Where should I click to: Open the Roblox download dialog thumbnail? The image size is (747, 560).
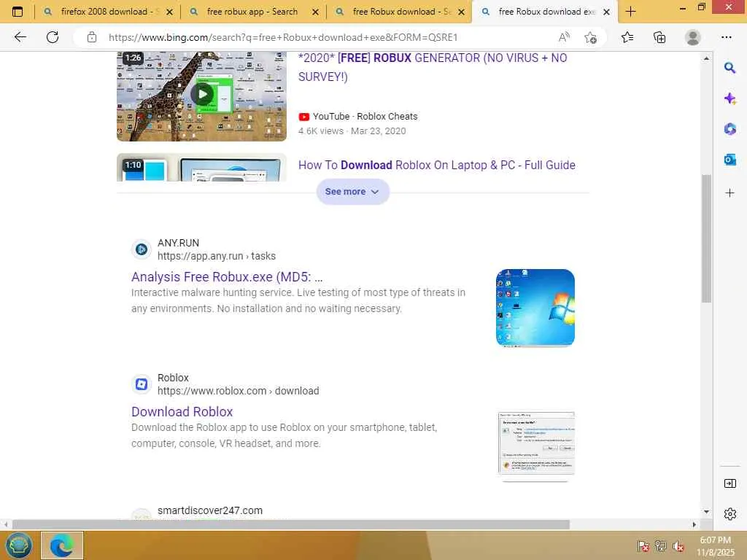pos(536,443)
